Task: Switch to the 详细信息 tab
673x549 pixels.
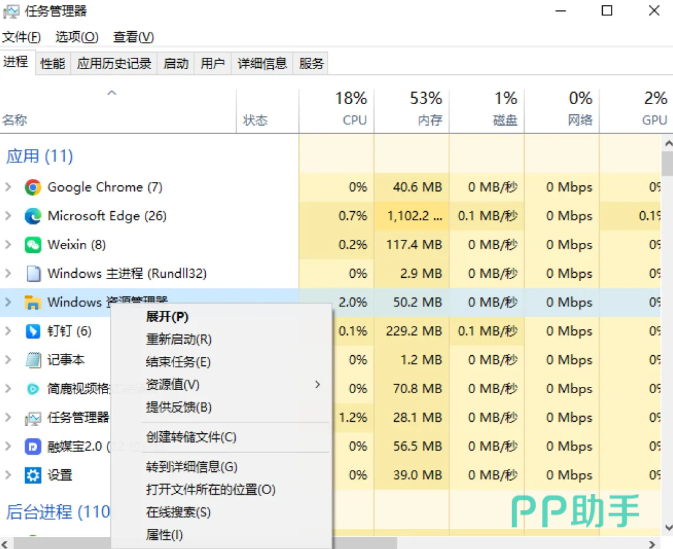Action: coord(262,64)
